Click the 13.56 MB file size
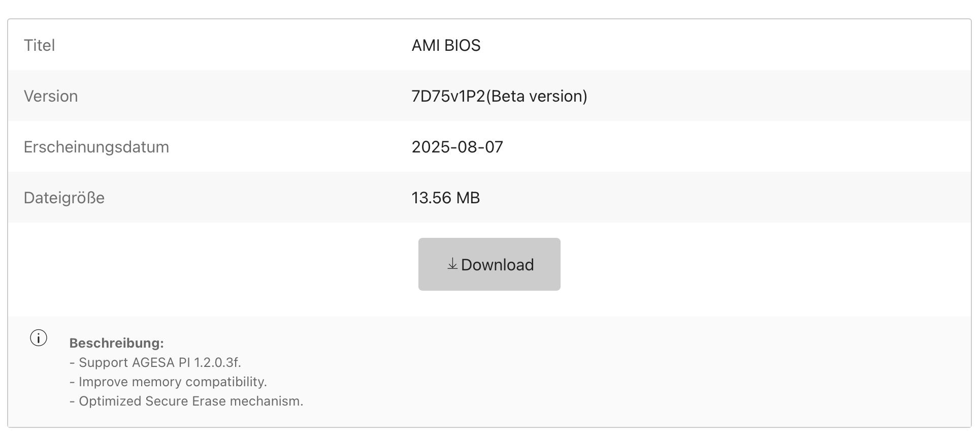 [445, 198]
